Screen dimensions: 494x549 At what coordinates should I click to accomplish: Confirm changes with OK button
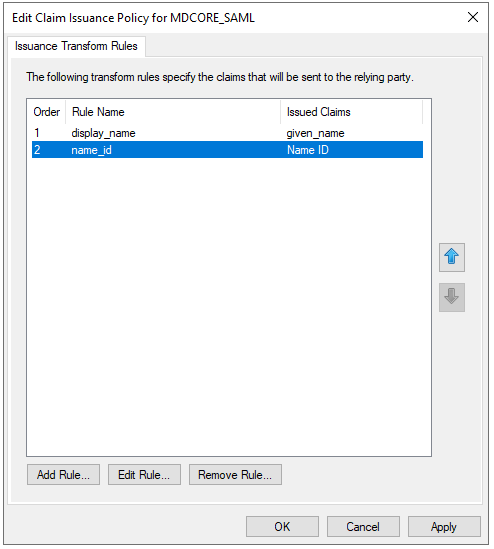[282, 527]
